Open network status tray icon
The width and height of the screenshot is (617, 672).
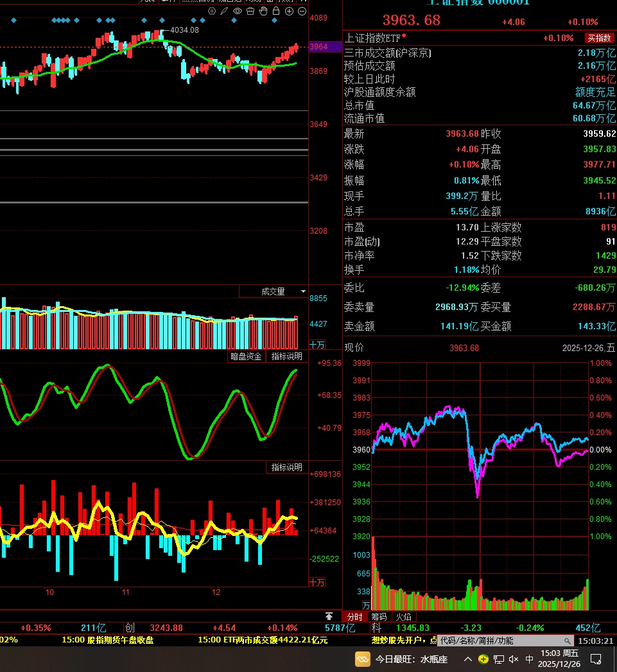coord(499,659)
